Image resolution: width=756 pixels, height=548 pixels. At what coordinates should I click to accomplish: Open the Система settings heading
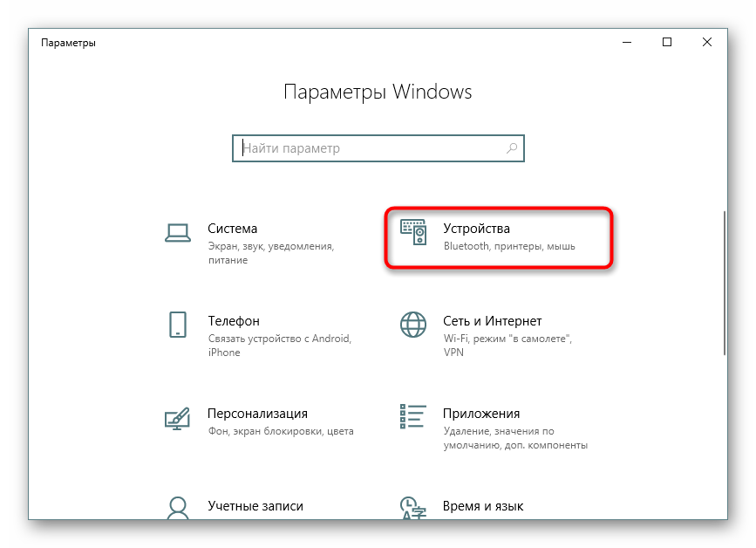[233, 229]
